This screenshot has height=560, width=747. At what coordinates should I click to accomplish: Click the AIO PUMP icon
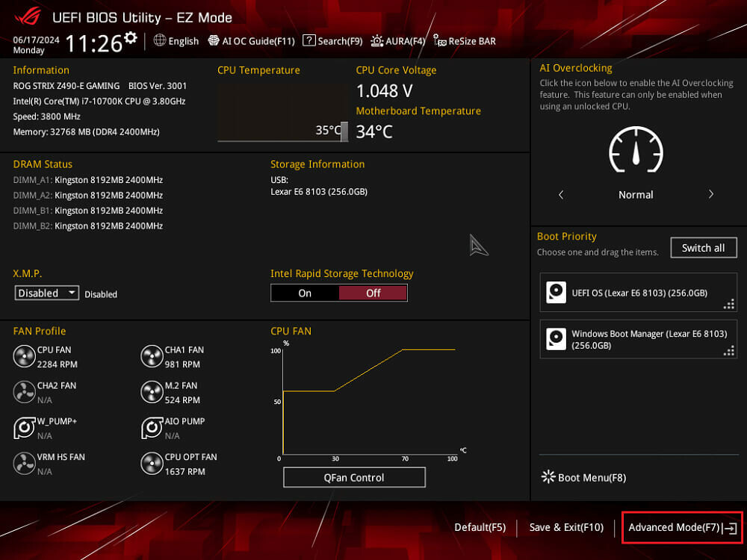152,428
